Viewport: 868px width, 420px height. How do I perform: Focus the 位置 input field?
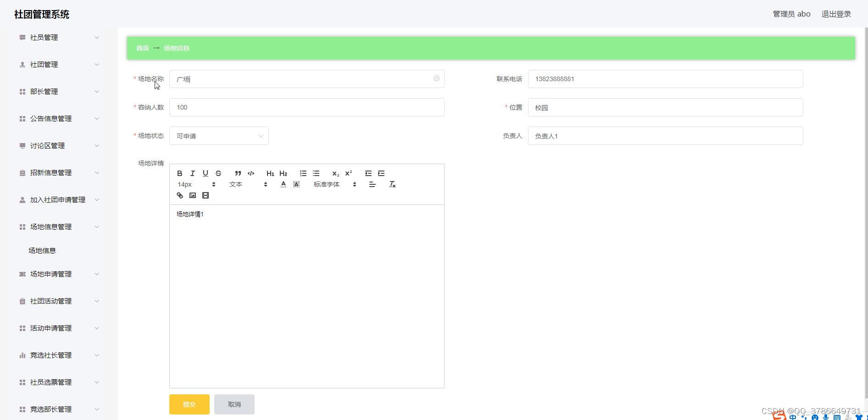pos(665,107)
